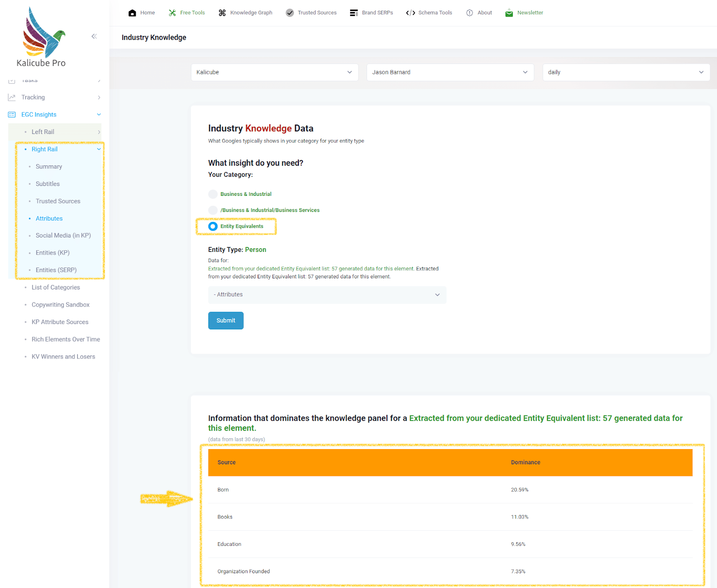Click the Dominance column header
Screen dimensions: 717x588
click(526, 463)
